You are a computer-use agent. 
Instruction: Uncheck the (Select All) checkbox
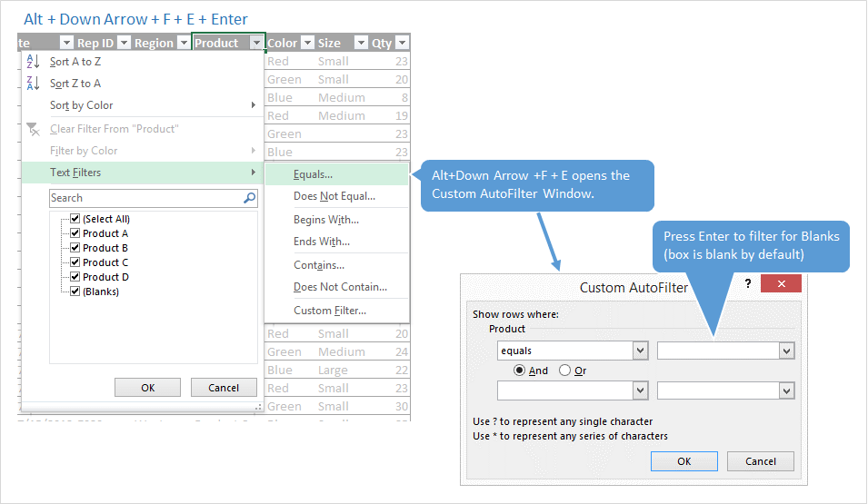click(75, 219)
